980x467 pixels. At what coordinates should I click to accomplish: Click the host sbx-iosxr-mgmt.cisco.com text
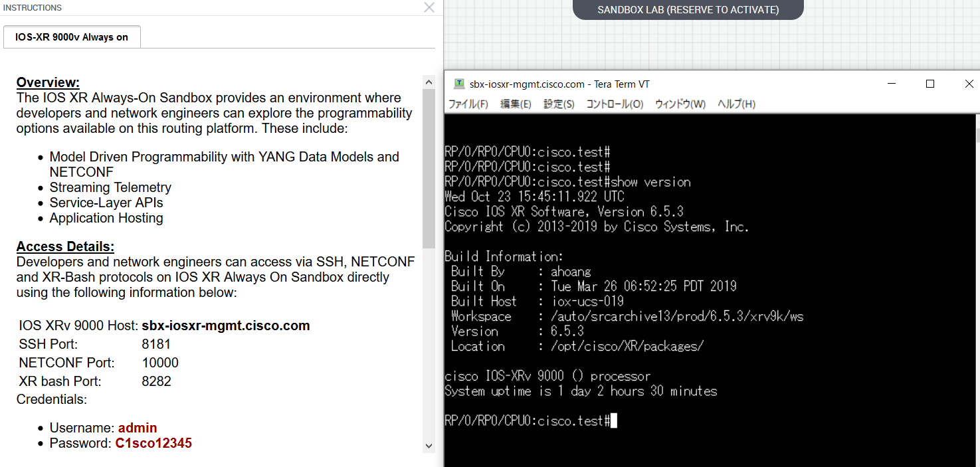coord(226,326)
